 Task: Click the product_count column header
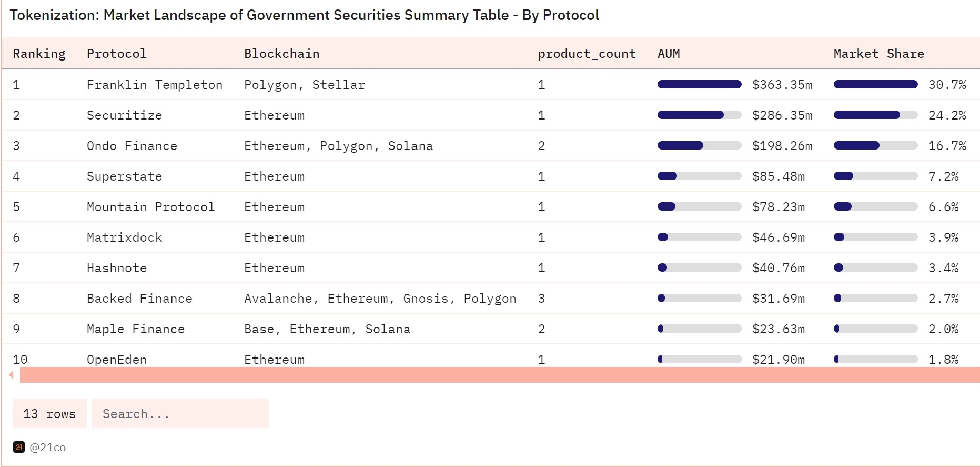tap(587, 54)
